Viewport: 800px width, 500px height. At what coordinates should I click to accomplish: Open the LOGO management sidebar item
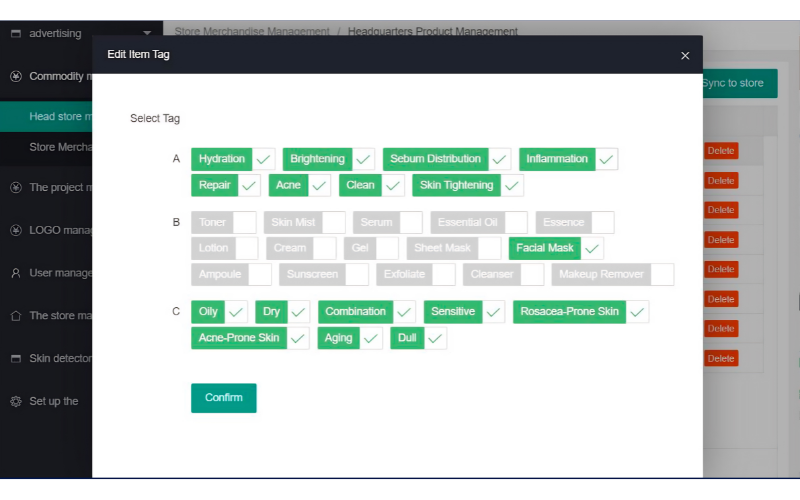(x=60, y=230)
